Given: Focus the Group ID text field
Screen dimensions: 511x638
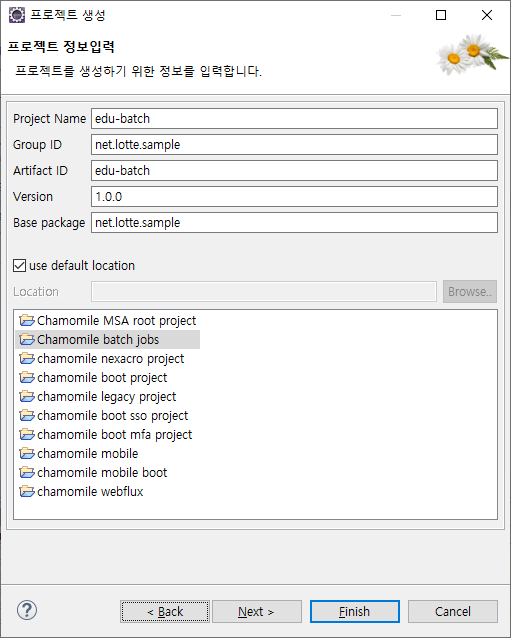Looking at the screenshot, I should pos(294,144).
